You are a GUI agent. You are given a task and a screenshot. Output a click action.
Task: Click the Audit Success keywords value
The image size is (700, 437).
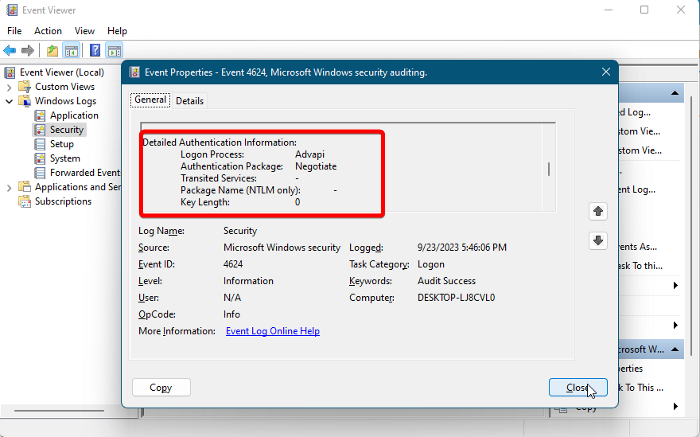pos(446,281)
